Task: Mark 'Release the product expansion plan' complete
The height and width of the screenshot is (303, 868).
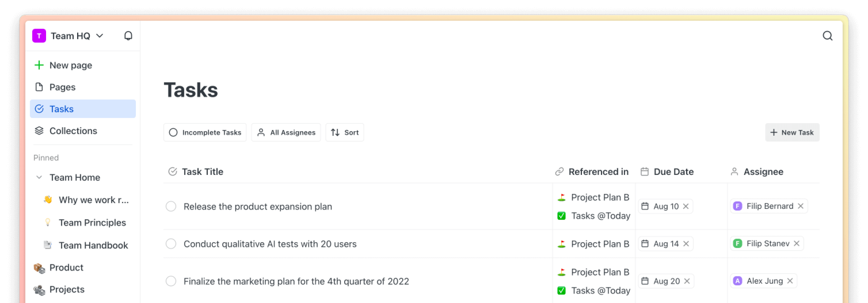Action: tap(171, 206)
